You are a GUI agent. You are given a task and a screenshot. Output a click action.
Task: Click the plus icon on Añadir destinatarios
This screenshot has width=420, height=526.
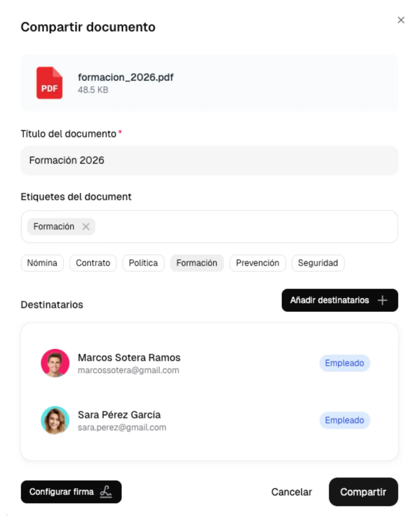[382, 300]
